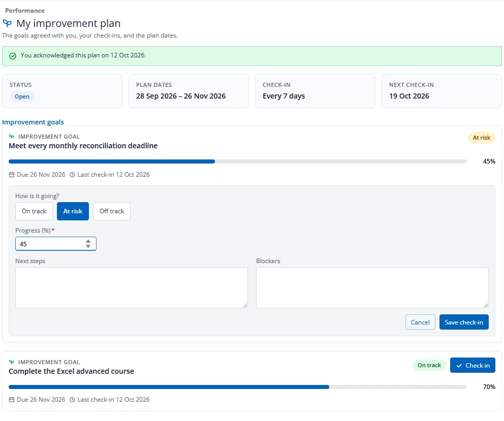
Task: Click the '45%' progress value
Action: pos(489,161)
